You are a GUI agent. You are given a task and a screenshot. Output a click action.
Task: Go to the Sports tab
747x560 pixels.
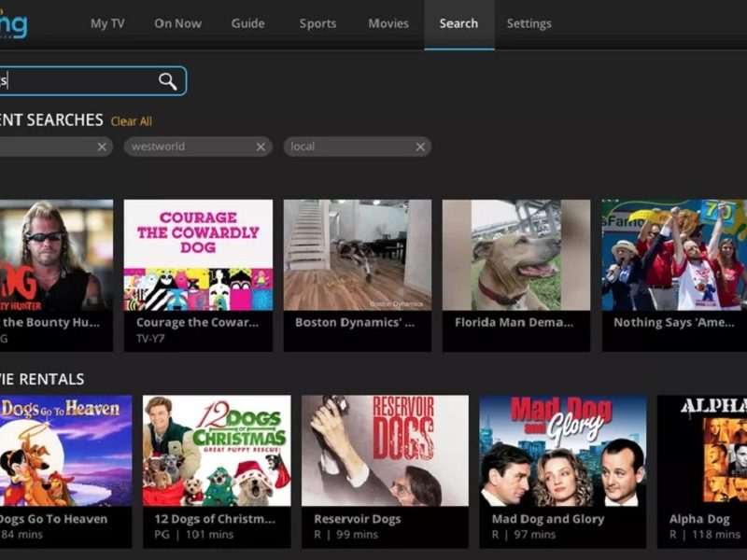tap(317, 23)
